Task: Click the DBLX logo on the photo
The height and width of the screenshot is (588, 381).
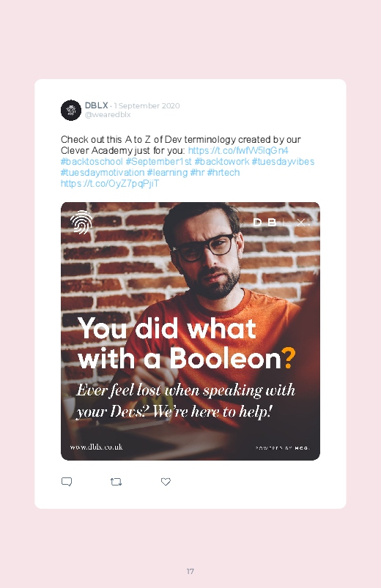Action: click(x=282, y=223)
